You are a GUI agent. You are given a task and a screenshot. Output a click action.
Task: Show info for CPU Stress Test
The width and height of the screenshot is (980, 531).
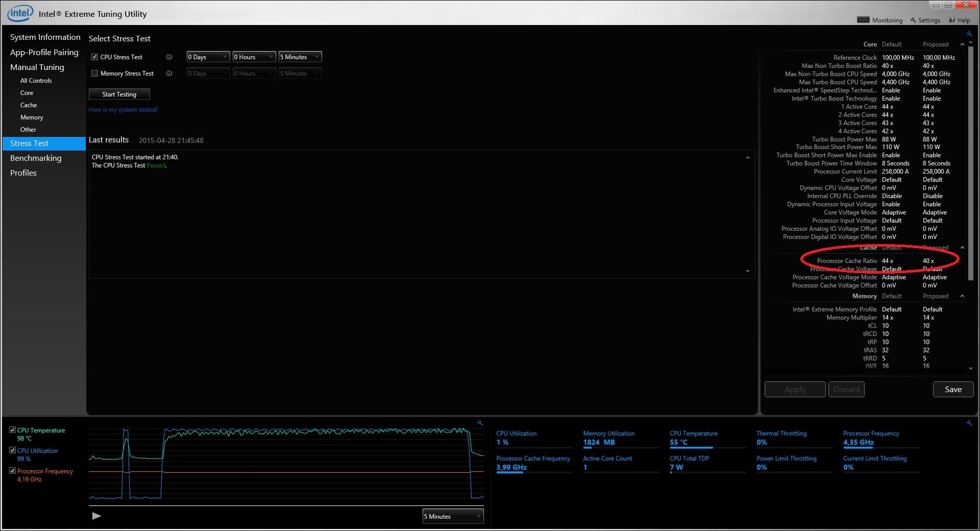tap(169, 57)
